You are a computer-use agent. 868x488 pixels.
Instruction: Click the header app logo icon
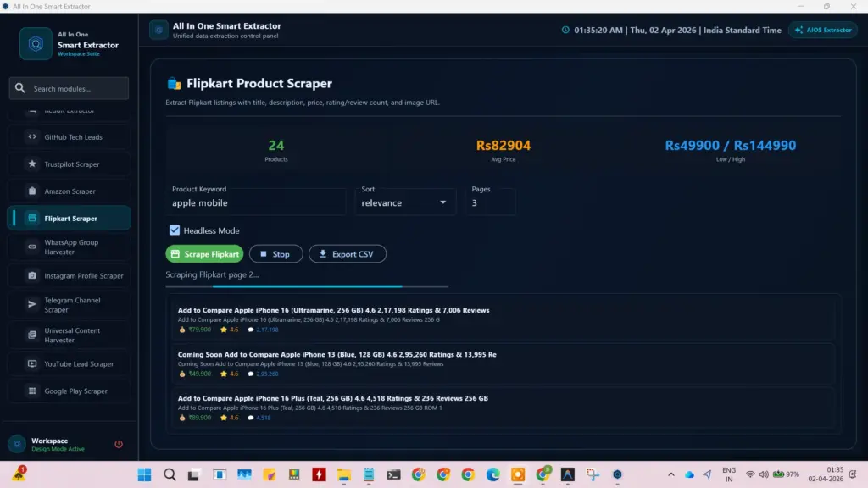point(159,30)
